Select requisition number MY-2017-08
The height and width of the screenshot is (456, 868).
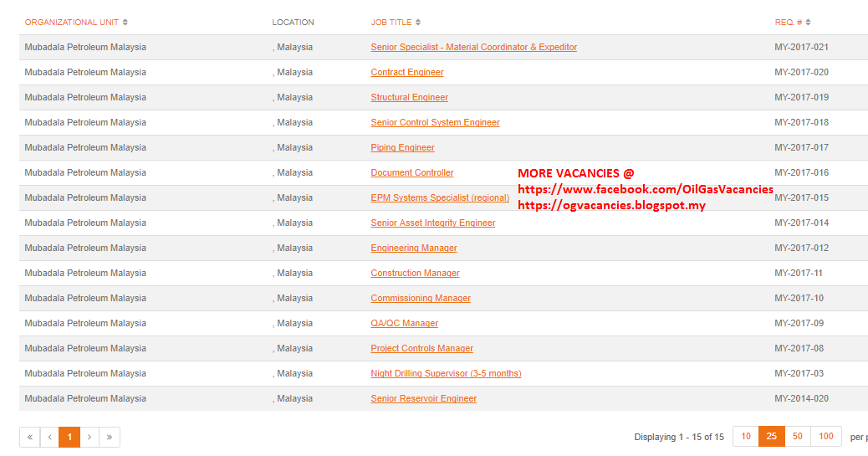tap(799, 349)
